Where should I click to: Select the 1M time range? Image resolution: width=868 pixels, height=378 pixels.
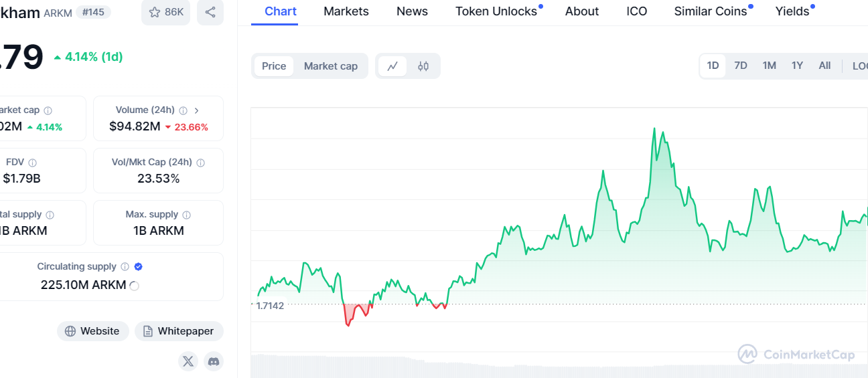click(769, 66)
